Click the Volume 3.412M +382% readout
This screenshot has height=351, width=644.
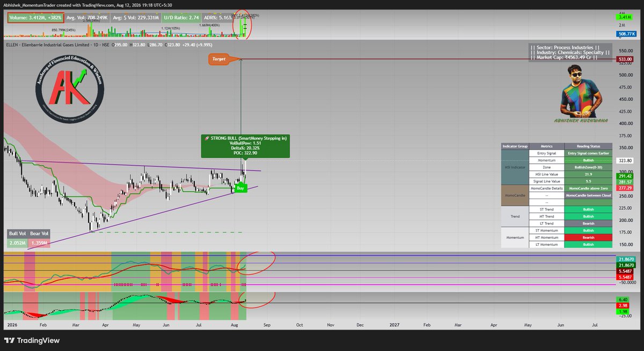click(x=35, y=18)
